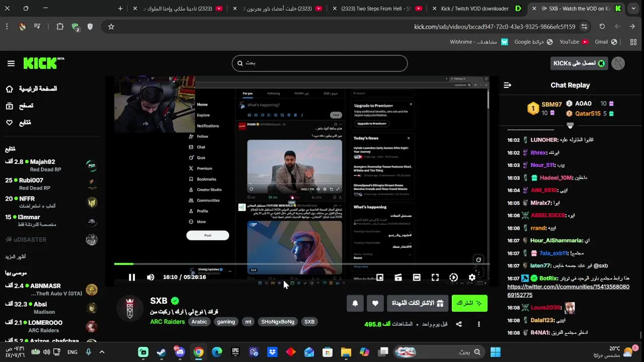Share the video via share icon

tap(459, 324)
